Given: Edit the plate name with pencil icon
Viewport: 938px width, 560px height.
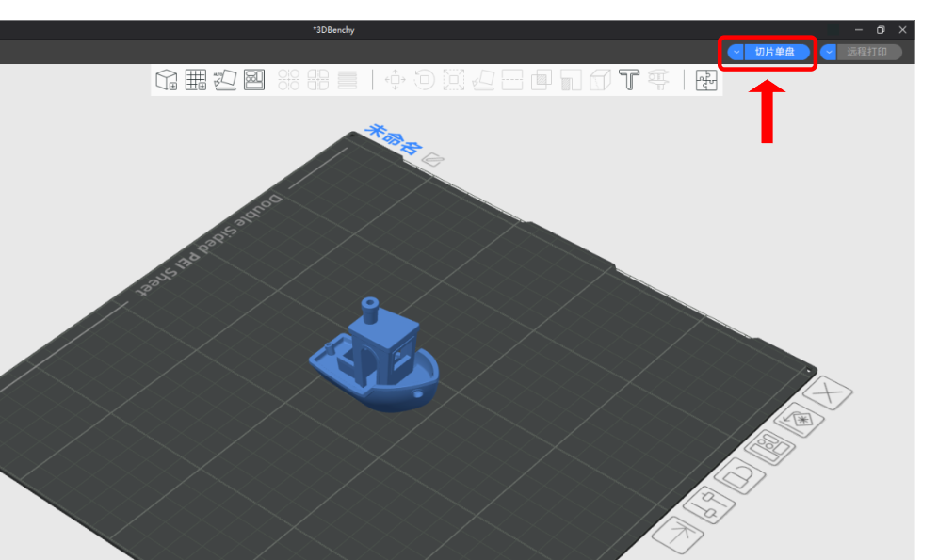Looking at the screenshot, I should click(x=432, y=159).
